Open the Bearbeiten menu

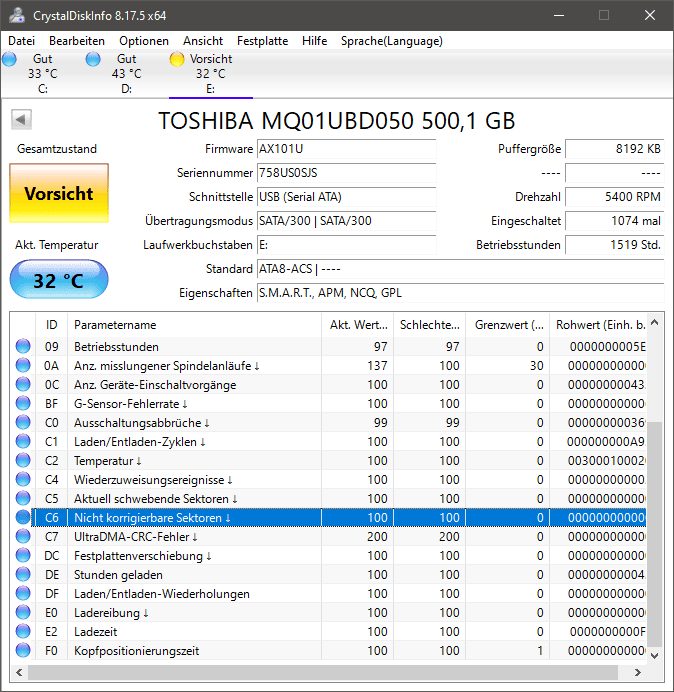(x=77, y=41)
